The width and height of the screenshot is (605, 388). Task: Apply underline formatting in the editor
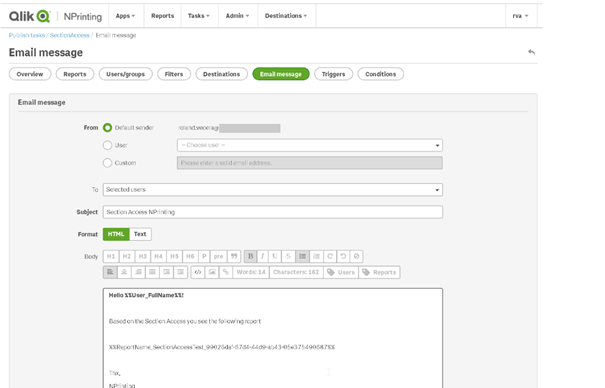[x=275, y=256]
